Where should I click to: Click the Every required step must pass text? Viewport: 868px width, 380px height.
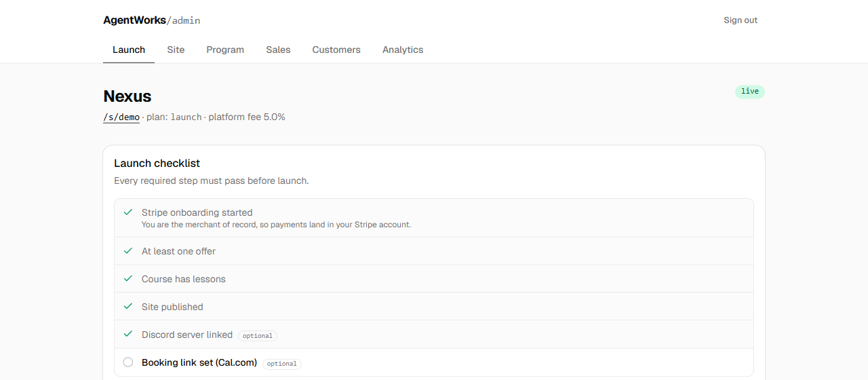click(x=212, y=181)
